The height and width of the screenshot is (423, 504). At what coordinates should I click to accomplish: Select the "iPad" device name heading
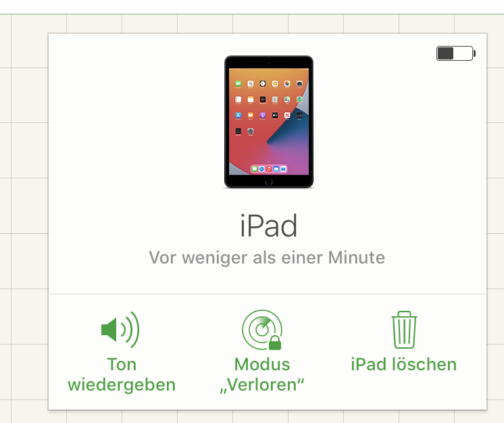tap(269, 226)
